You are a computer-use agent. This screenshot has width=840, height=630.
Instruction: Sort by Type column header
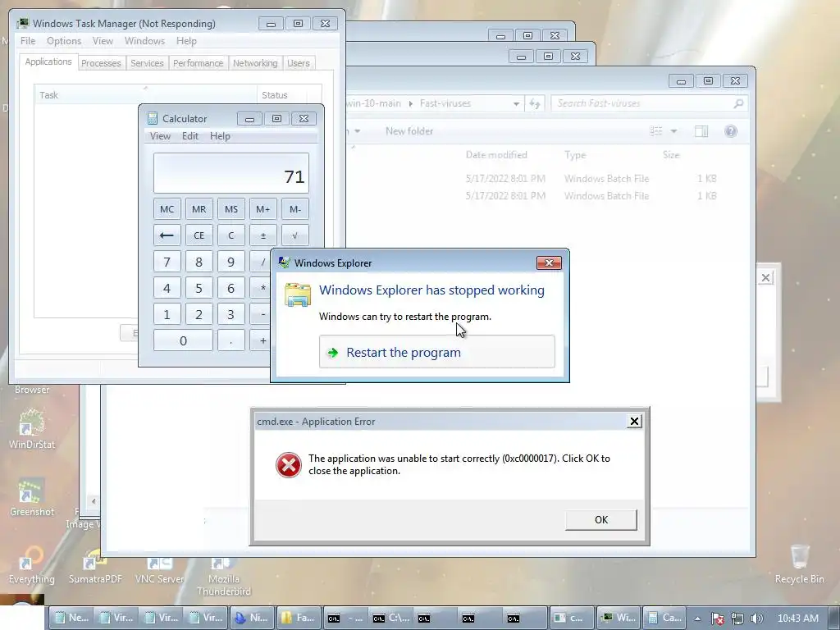point(575,155)
